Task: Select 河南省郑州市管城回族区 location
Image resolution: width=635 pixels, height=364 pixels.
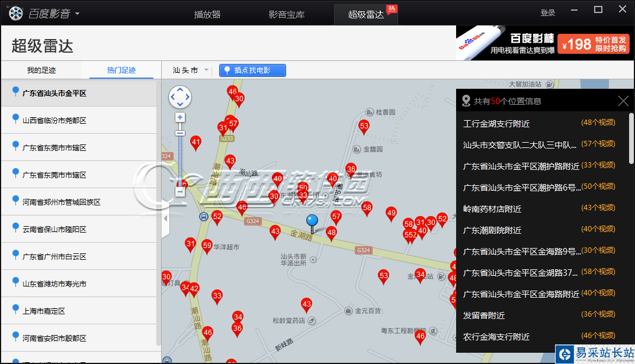Action: click(x=79, y=202)
